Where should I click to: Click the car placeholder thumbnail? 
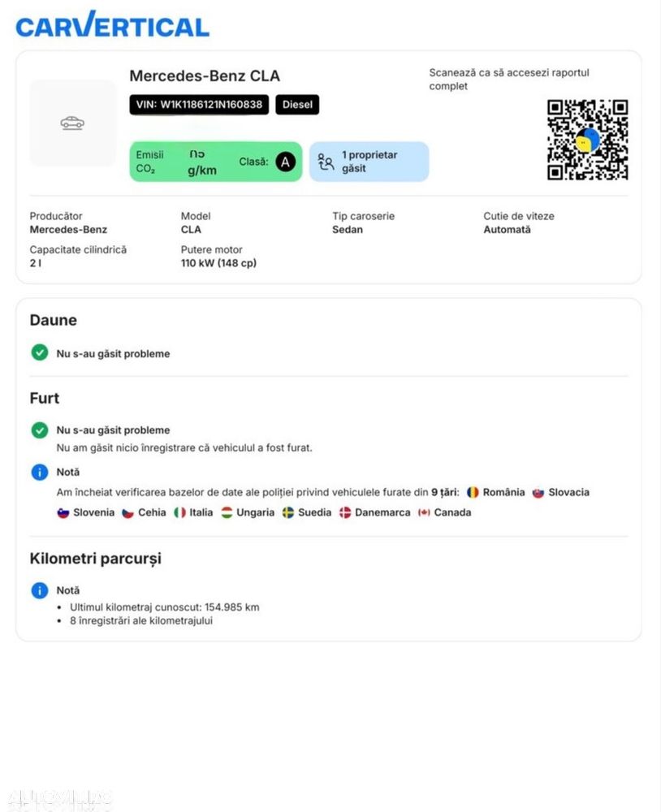point(72,123)
